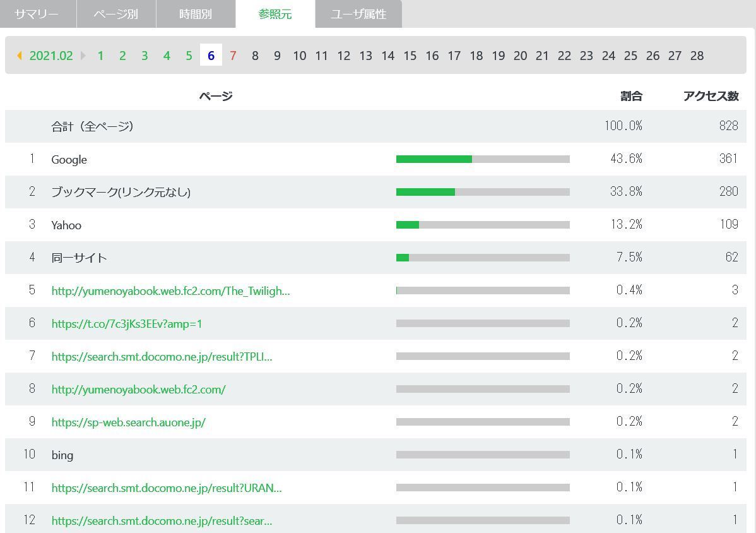Click the 13.2% value for Yahoo
756x533 pixels.
tap(626, 224)
